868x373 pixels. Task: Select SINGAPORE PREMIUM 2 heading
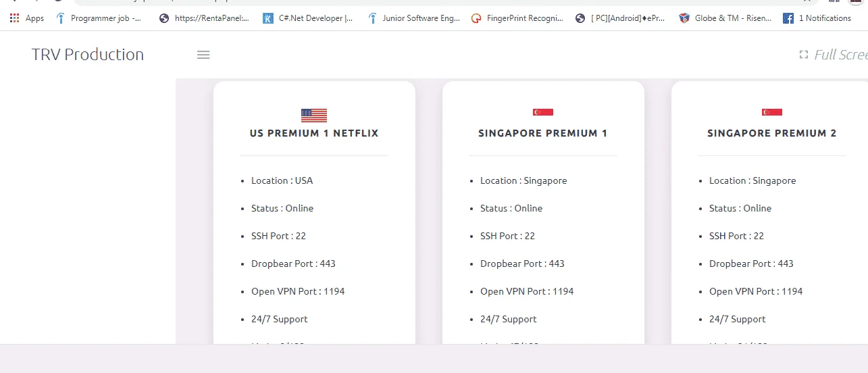click(772, 133)
